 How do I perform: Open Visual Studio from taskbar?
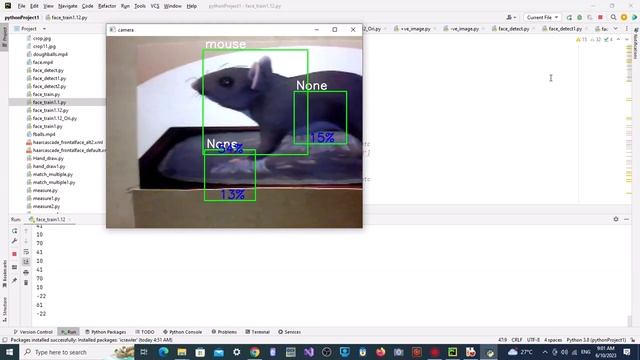(x=309, y=352)
